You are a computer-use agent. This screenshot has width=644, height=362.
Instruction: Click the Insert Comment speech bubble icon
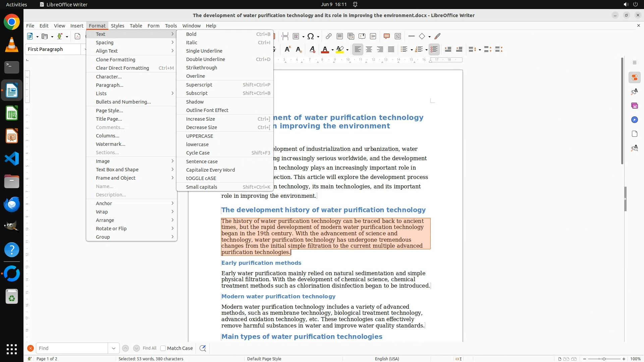[x=386, y=36]
